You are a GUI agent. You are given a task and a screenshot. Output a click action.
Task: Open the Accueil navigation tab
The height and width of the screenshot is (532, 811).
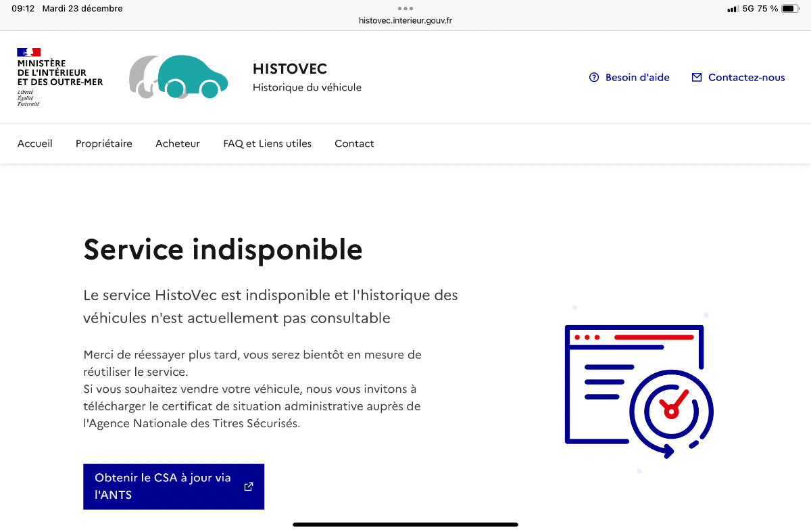tap(35, 143)
